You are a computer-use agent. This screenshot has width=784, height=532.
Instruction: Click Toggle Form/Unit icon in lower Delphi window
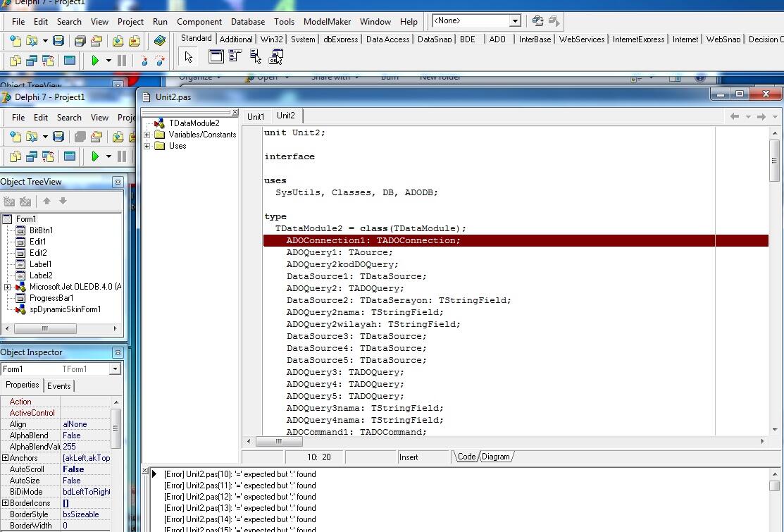coord(48,156)
